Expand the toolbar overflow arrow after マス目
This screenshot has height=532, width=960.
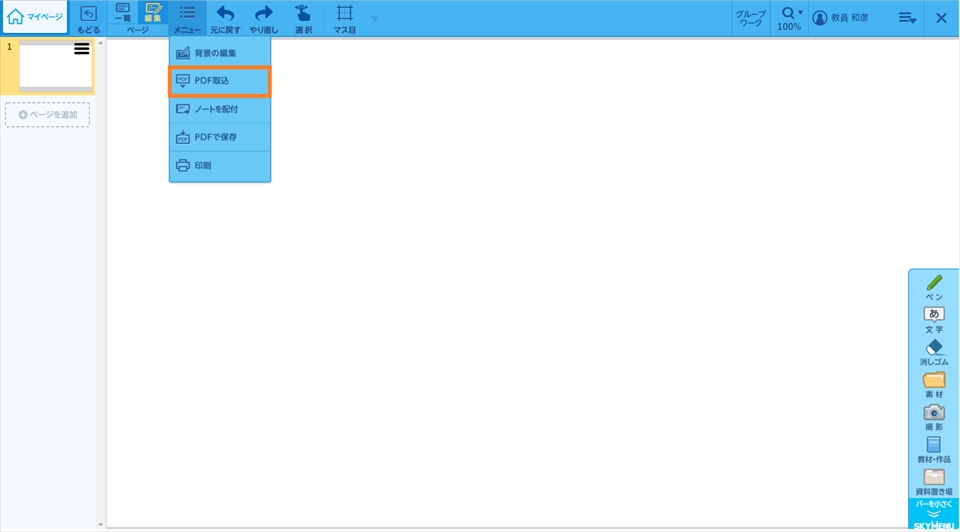coord(375,19)
